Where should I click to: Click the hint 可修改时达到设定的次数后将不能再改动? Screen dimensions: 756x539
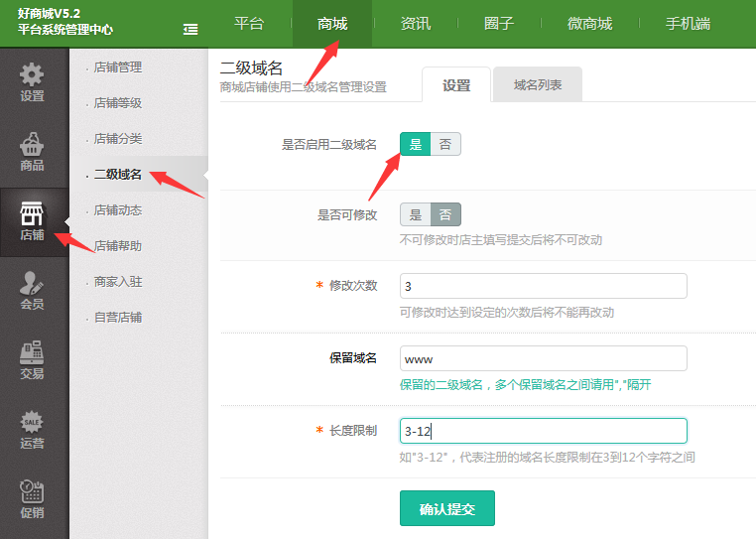(x=507, y=313)
